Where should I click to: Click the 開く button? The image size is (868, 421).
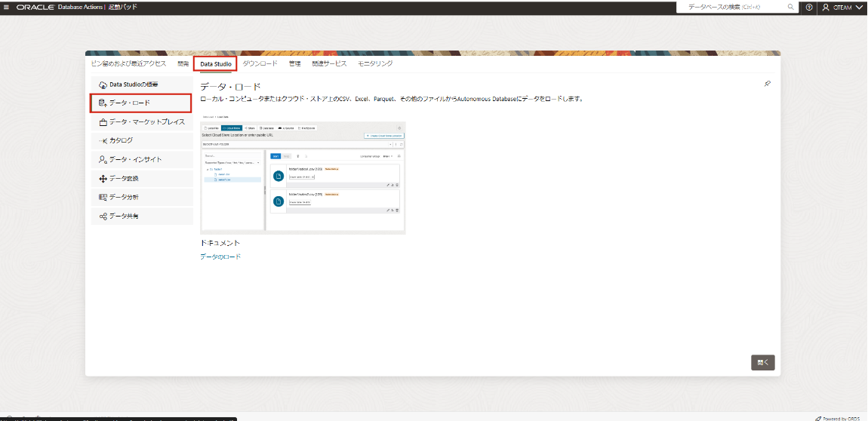763,362
